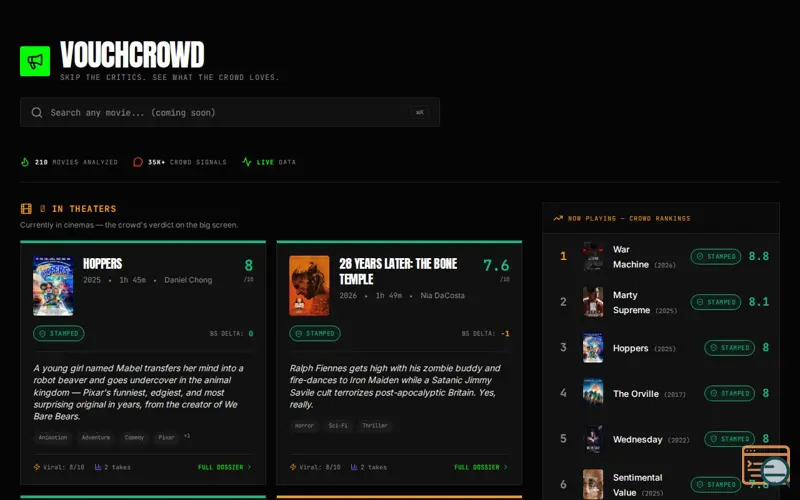Focus the 'Search any movie...' input field
Image resolution: width=800 pixels, height=500 pixels.
coord(230,112)
